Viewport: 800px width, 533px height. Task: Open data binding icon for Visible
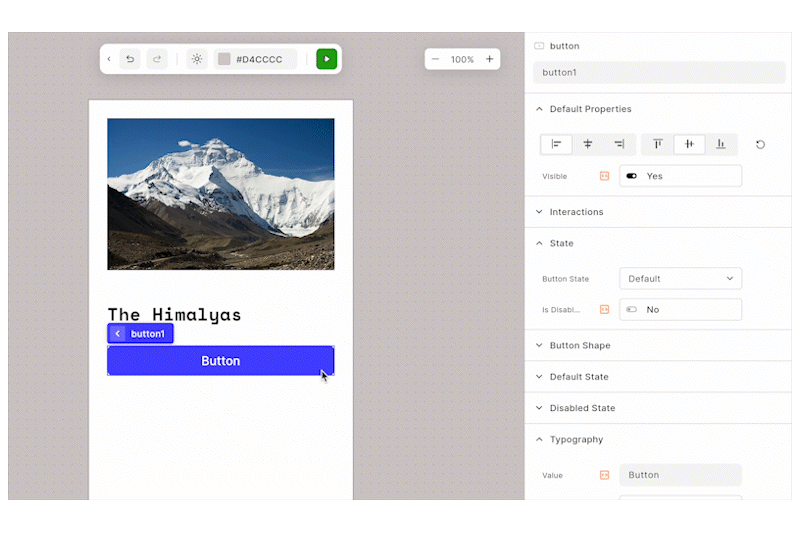(605, 176)
